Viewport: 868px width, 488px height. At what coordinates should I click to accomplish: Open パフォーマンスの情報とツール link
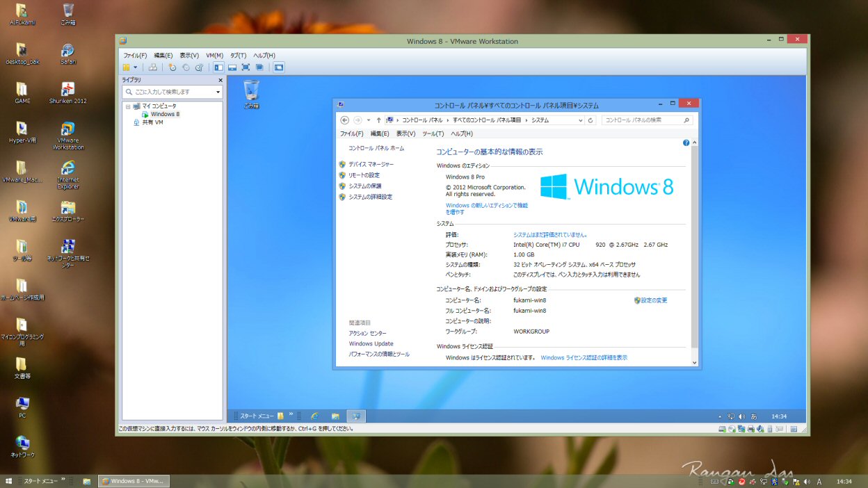[x=380, y=354]
